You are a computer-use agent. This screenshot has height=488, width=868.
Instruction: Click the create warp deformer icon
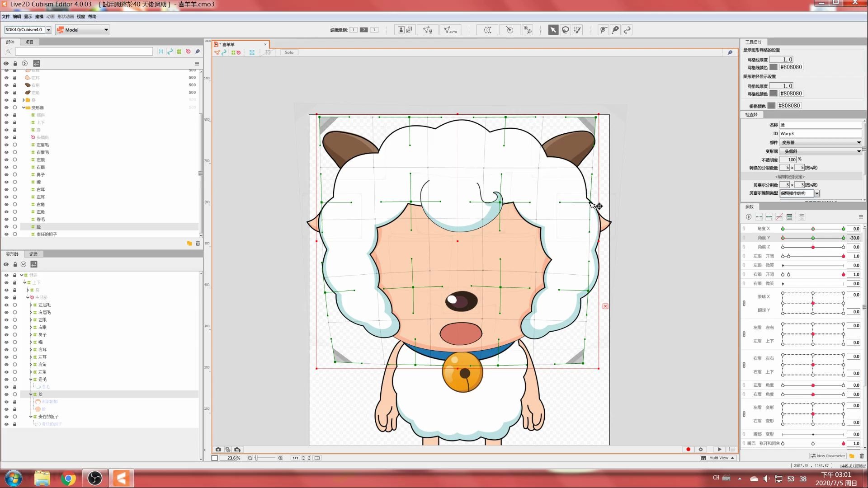(487, 30)
